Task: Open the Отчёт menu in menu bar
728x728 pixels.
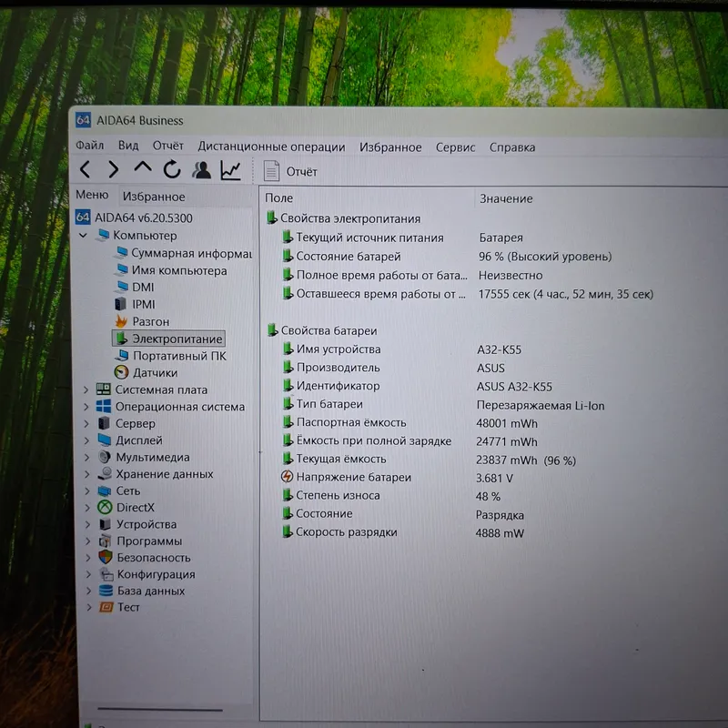Action: point(168,147)
